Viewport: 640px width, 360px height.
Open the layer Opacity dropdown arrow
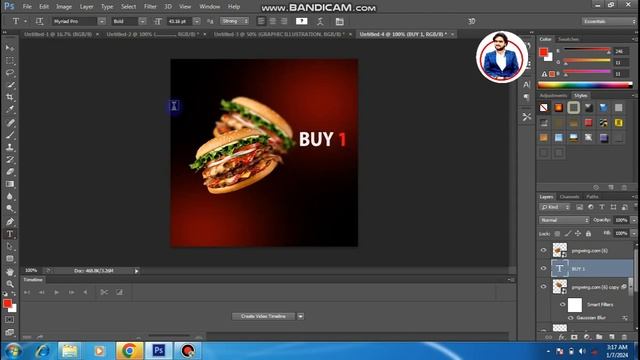(634, 220)
